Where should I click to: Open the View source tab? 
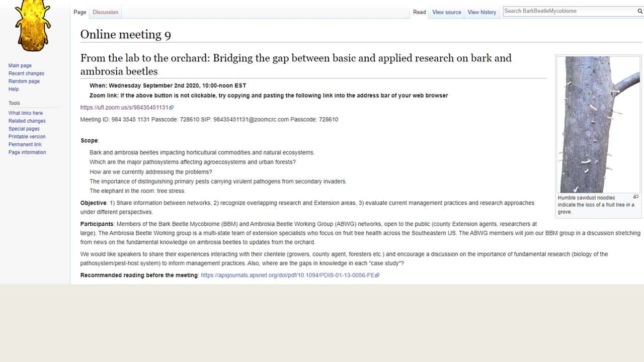point(447,12)
